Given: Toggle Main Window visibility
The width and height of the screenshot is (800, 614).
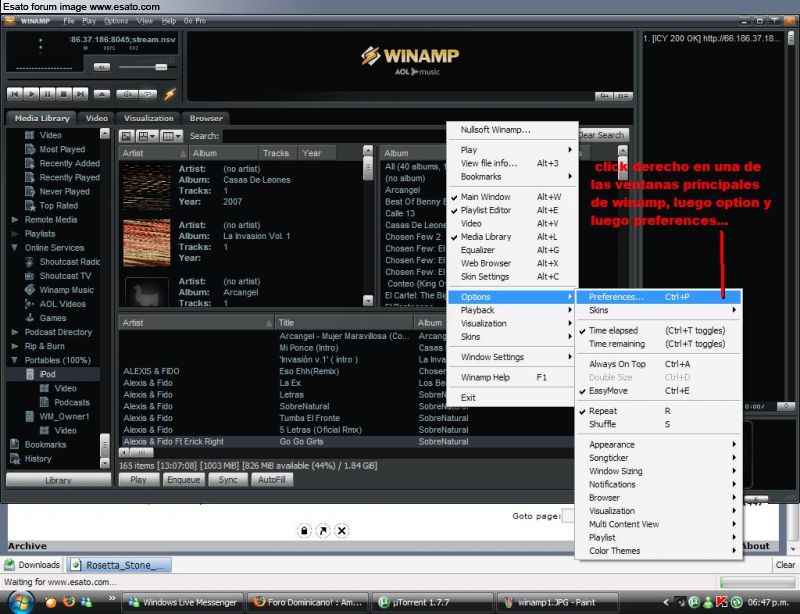Looking at the screenshot, I should pyautogui.click(x=512, y=197).
